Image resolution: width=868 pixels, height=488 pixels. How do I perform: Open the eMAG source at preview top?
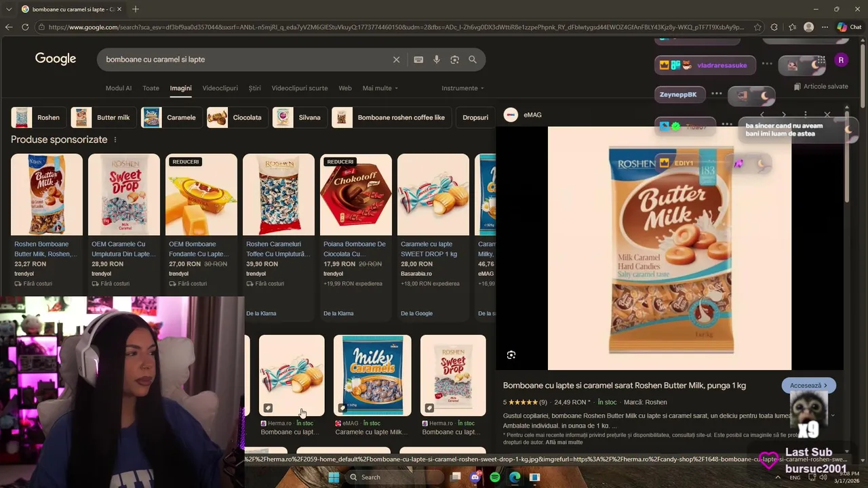tap(524, 115)
